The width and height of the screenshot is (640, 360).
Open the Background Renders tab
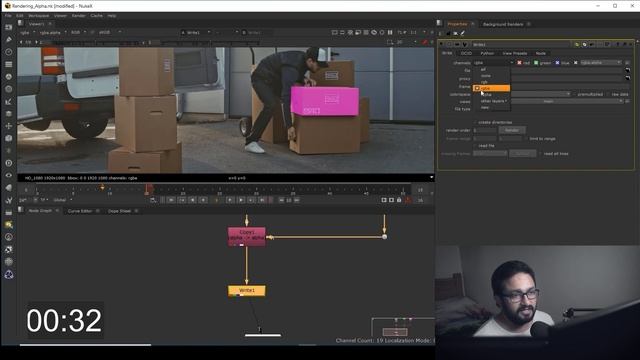click(503, 24)
